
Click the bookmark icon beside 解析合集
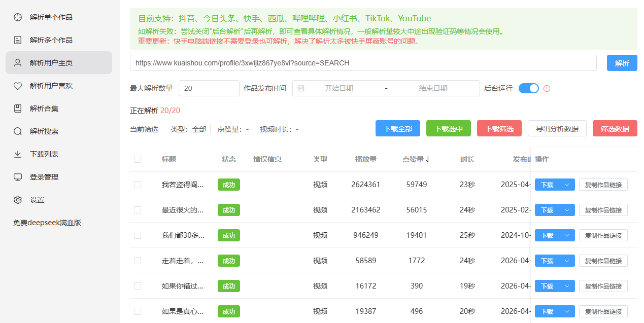[x=18, y=109]
